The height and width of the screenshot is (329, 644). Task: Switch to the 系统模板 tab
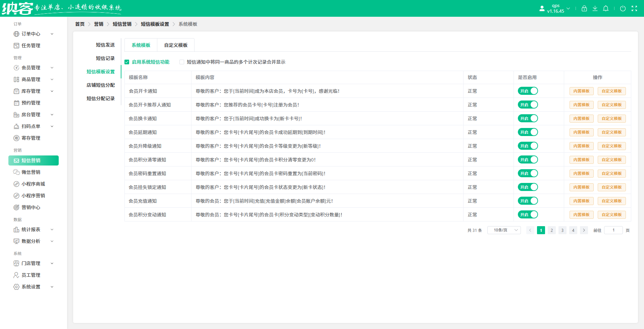point(141,45)
